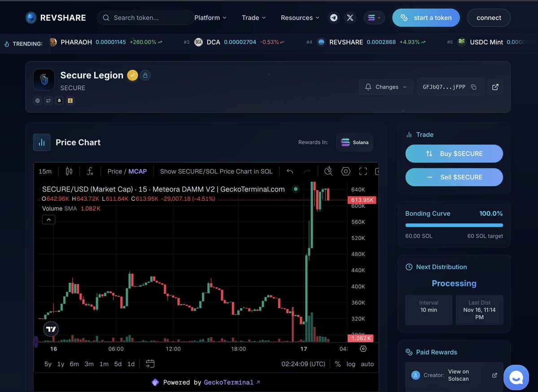Click the trending flame icon
The height and width of the screenshot is (392, 538).
[7, 44]
